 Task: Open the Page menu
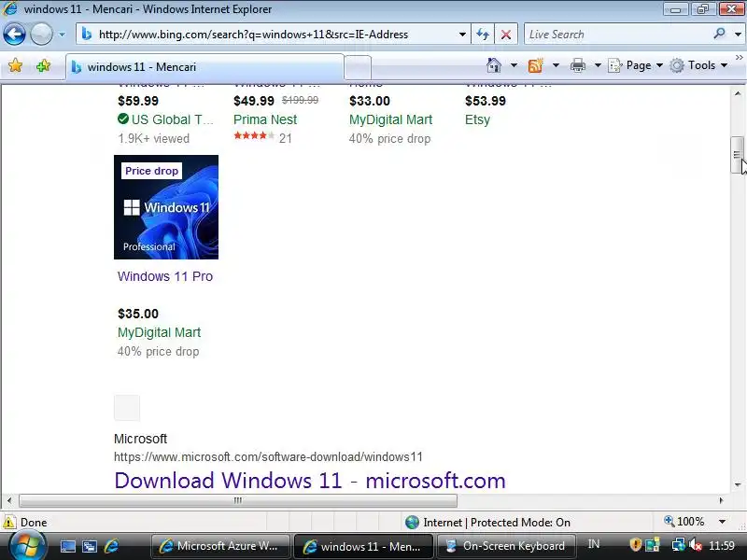tap(636, 65)
